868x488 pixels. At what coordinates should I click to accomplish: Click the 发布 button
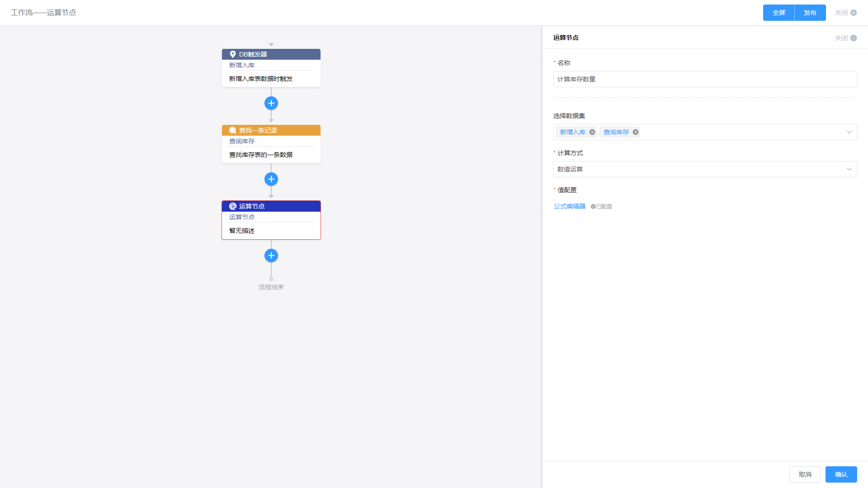pos(810,13)
